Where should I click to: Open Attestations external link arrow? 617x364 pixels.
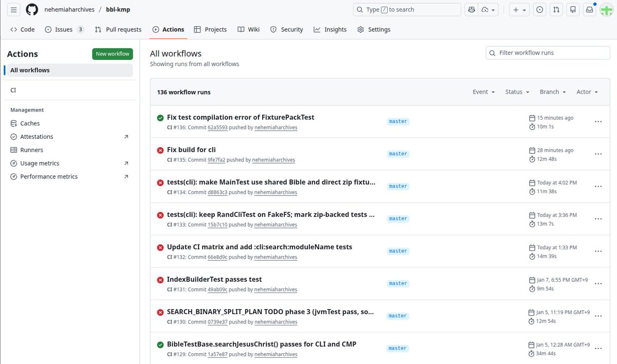pyautogui.click(x=126, y=137)
